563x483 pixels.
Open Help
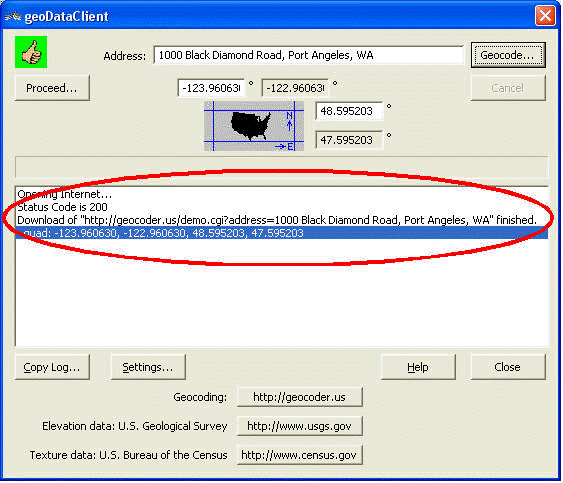click(418, 367)
